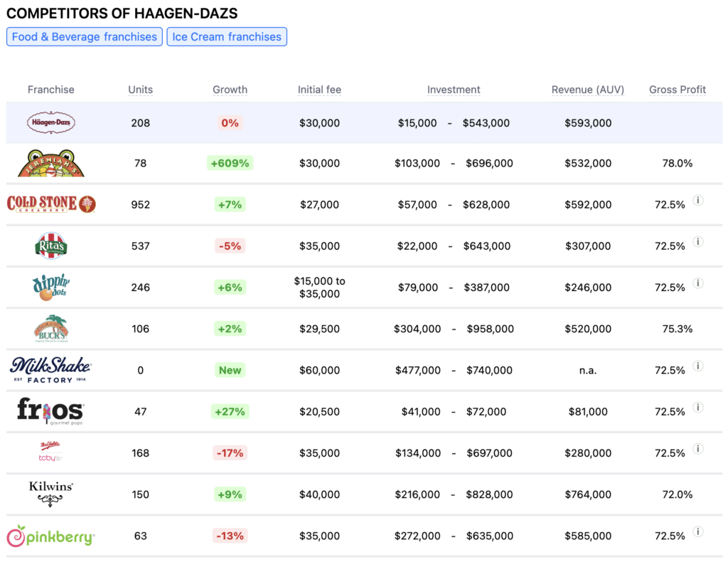The height and width of the screenshot is (567, 728).
Task: Click the $593,000 revenue value
Action: pos(588,122)
